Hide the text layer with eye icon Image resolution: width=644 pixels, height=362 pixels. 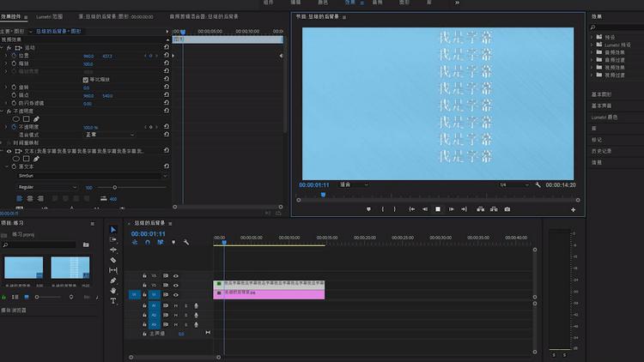pos(9,150)
